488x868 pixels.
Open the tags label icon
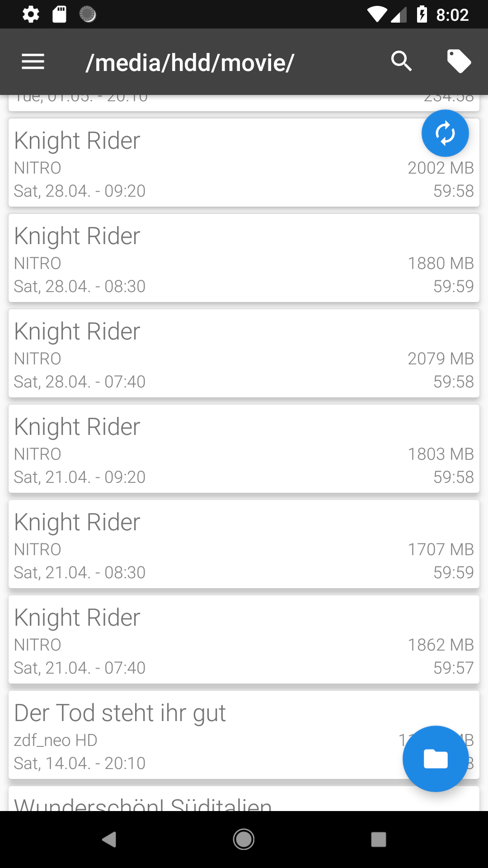pyautogui.click(x=459, y=61)
